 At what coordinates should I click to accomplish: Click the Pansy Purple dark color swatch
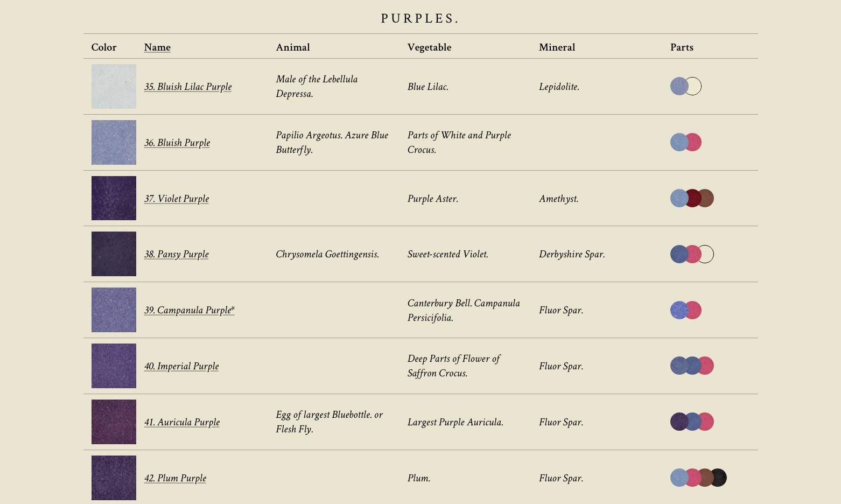coord(114,254)
